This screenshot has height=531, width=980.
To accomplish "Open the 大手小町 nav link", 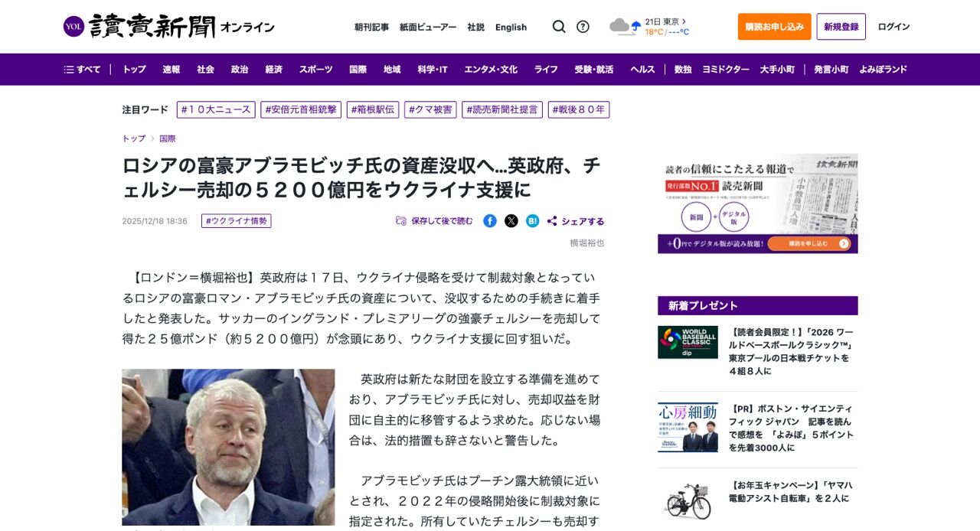I will (777, 70).
